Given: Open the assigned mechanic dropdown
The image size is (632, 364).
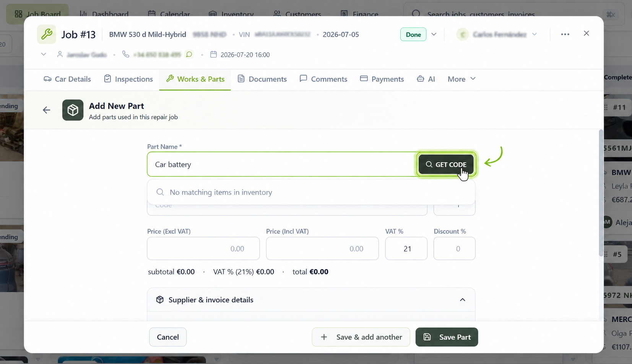Looking at the screenshot, I should [x=535, y=34].
